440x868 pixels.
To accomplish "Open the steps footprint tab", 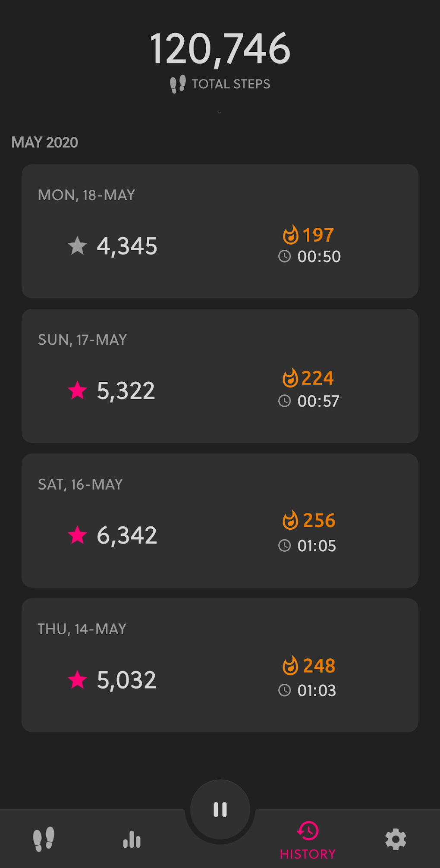I will pyautogui.click(x=44, y=839).
